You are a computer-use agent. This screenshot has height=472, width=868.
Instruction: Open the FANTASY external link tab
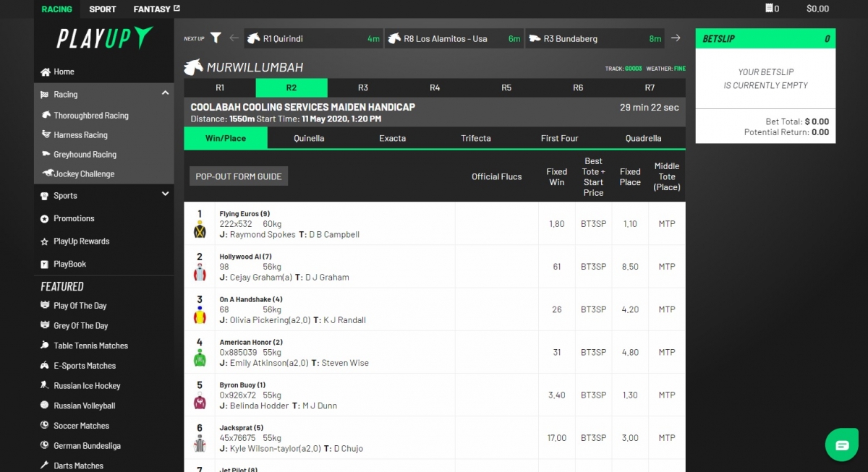pos(157,9)
